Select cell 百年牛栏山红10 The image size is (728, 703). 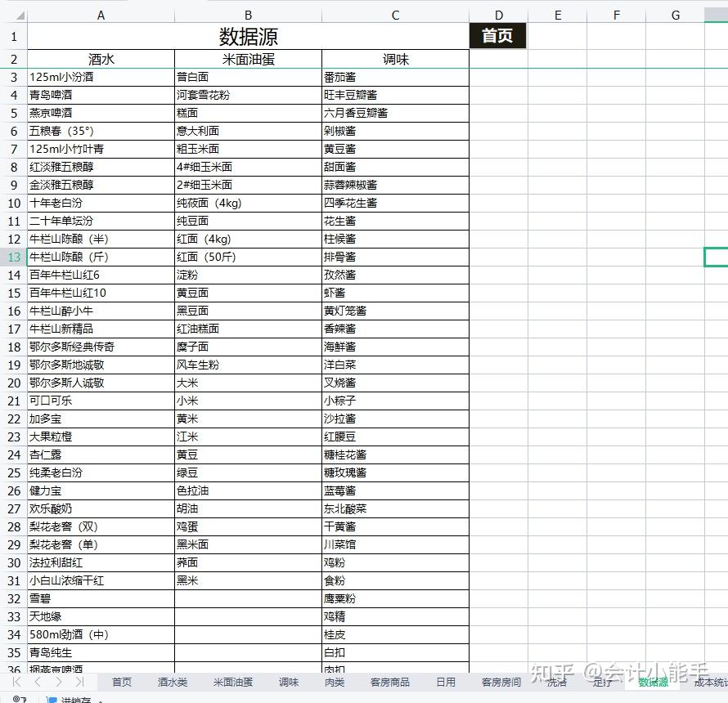101,293
